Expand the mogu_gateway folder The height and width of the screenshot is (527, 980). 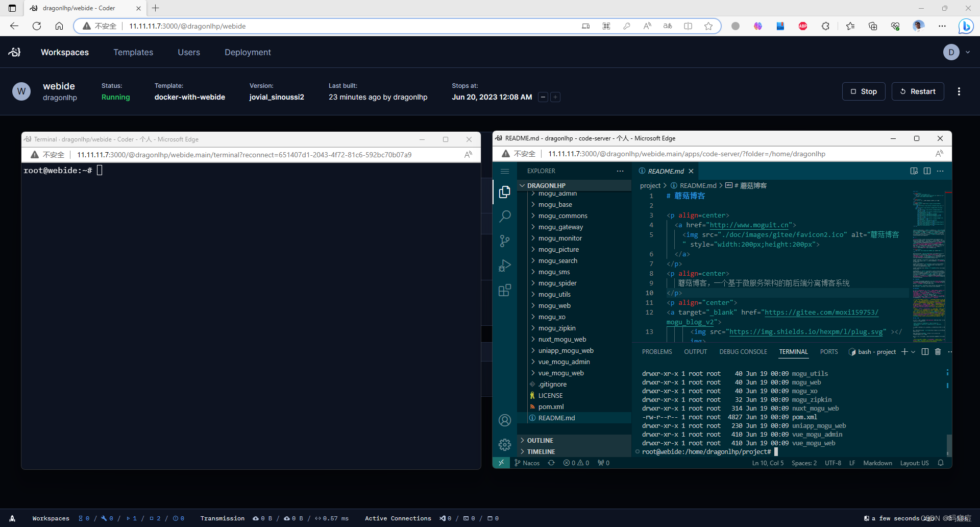pyautogui.click(x=561, y=227)
